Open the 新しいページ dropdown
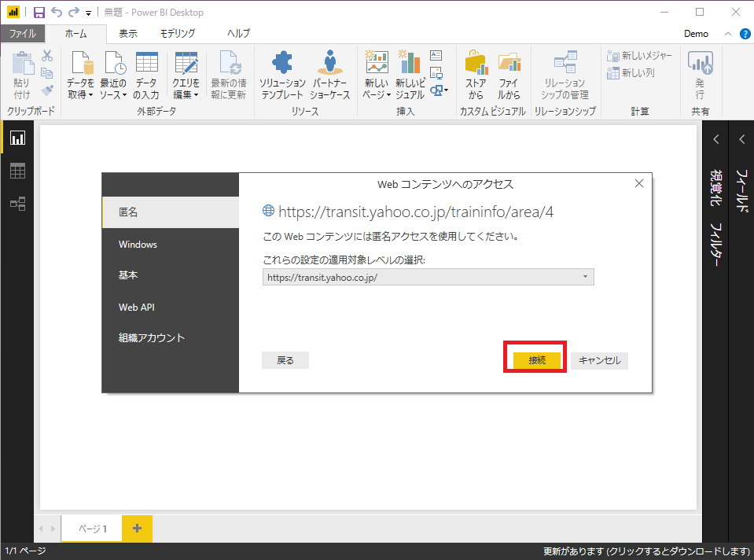Viewport: 754px width, 560px height. (377, 75)
